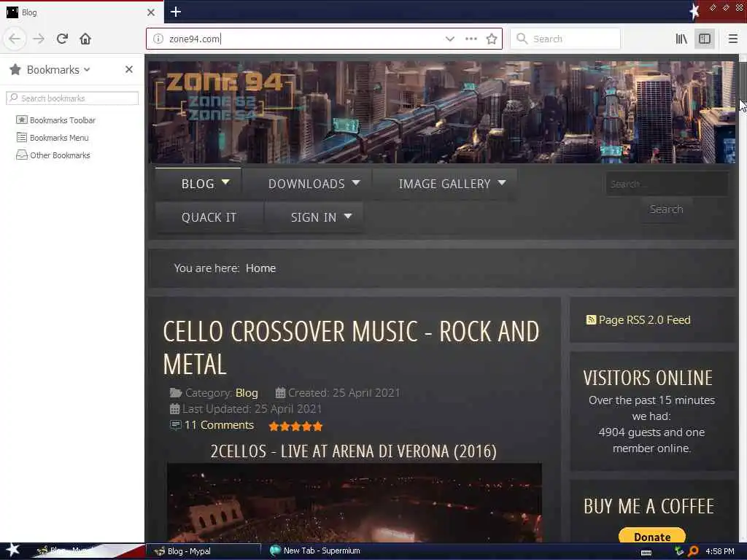The width and height of the screenshot is (747, 560).
Task: Click the website search text field
Action: click(667, 184)
